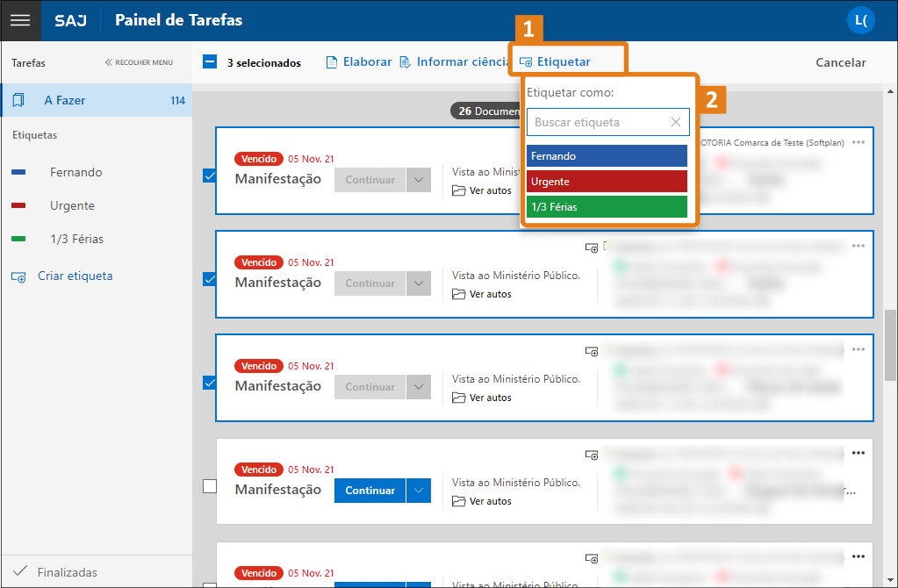Click the Criar etiqueta icon in sidebar
The image size is (898, 588).
pyautogui.click(x=18, y=276)
